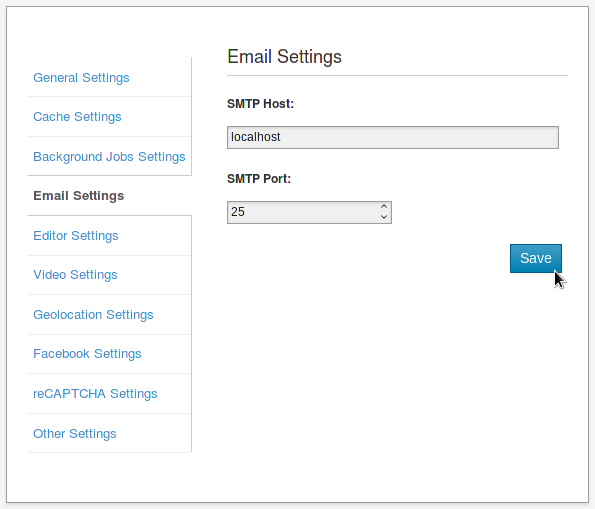Image resolution: width=595 pixels, height=509 pixels.
Task: Click the Email Settings page heading
Action: [284, 57]
